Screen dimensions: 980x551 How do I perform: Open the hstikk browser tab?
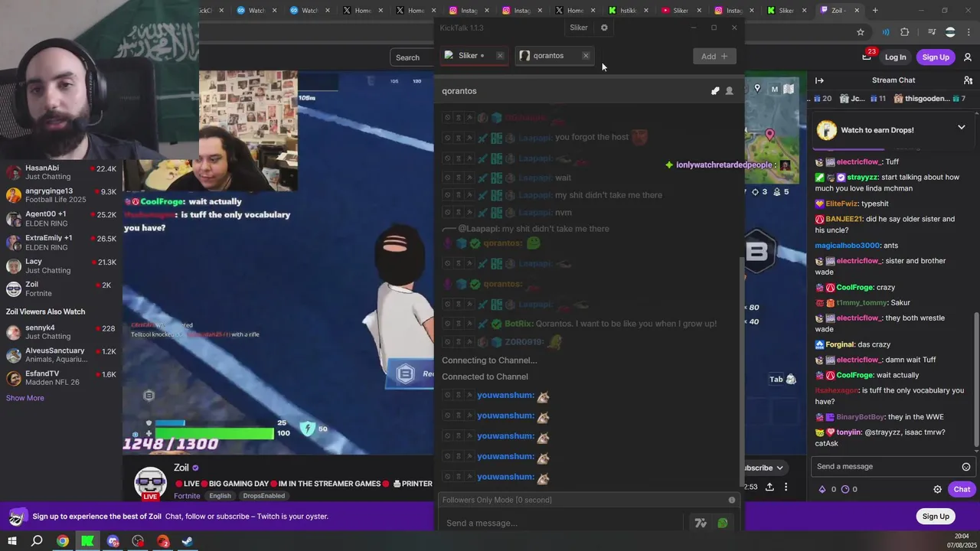629,11
